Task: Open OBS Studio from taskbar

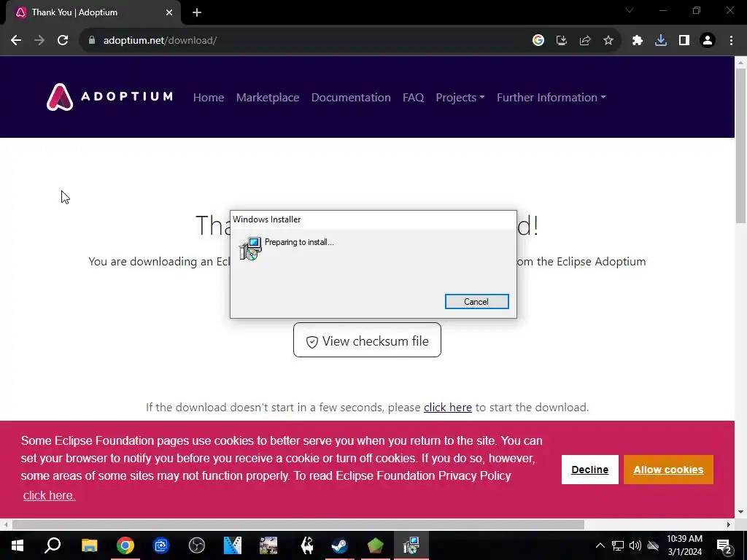Action: 197,545
